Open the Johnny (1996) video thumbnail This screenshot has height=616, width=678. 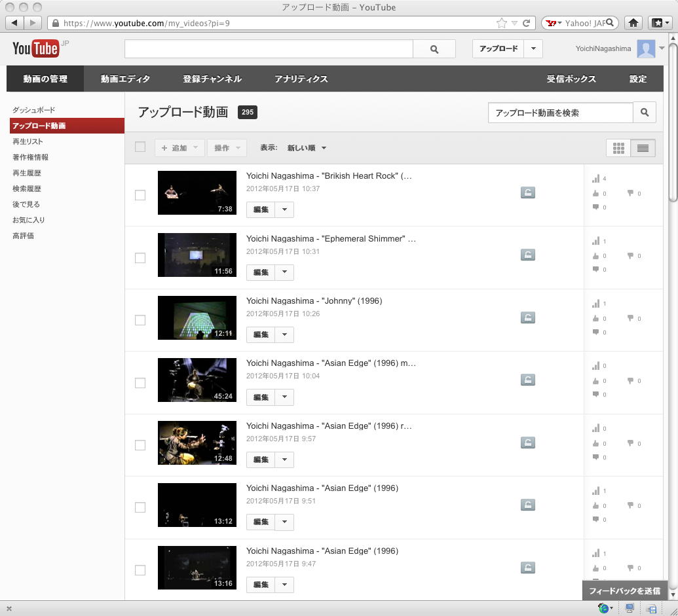point(197,317)
